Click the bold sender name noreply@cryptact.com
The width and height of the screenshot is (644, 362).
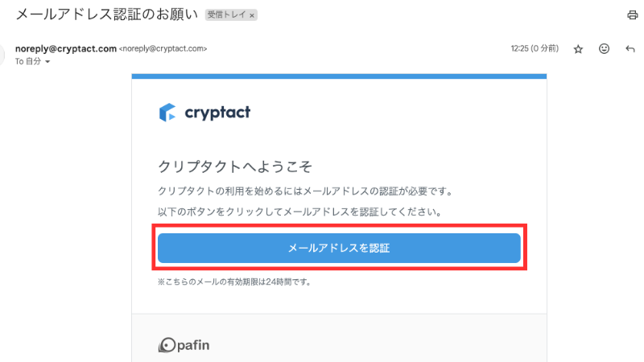(x=65, y=48)
